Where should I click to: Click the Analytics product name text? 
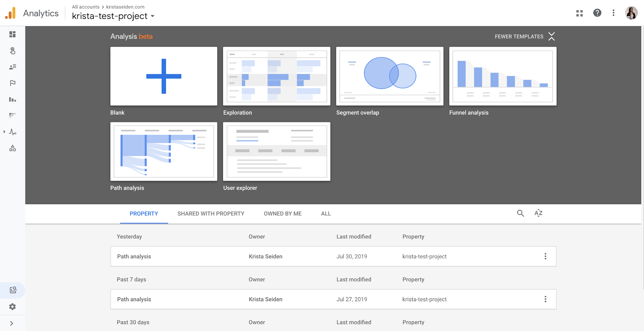(x=41, y=13)
